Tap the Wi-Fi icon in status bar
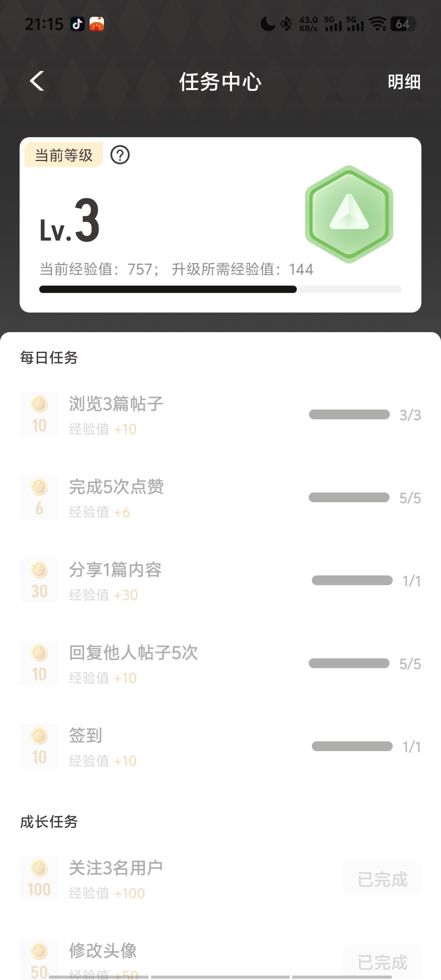The height and width of the screenshot is (980, 441). click(377, 24)
